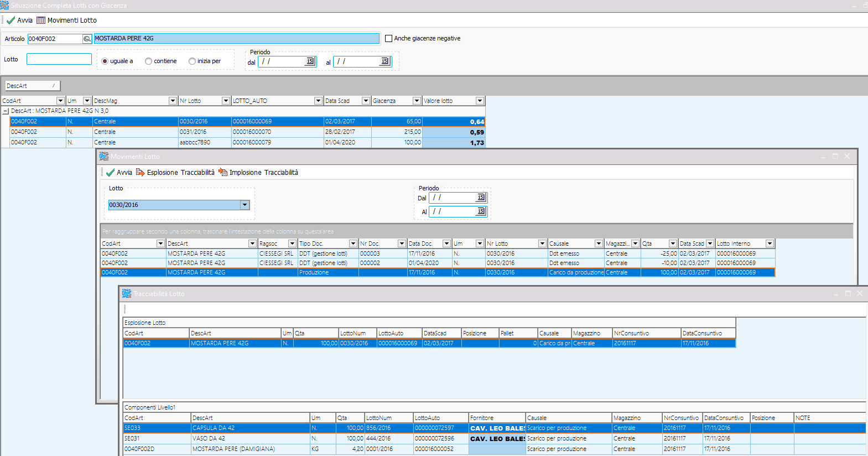Maximize the Movimenti Lotto window
The width and height of the screenshot is (868, 456).
click(835, 157)
